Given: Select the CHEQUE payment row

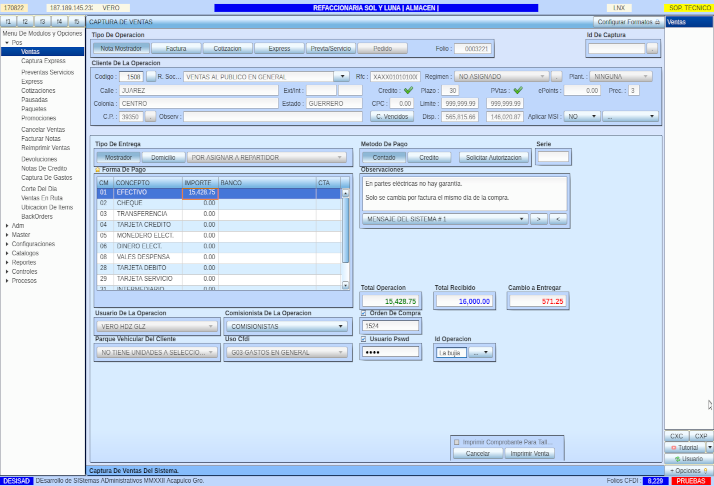Looking at the screenshot, I should pos(219,203).
